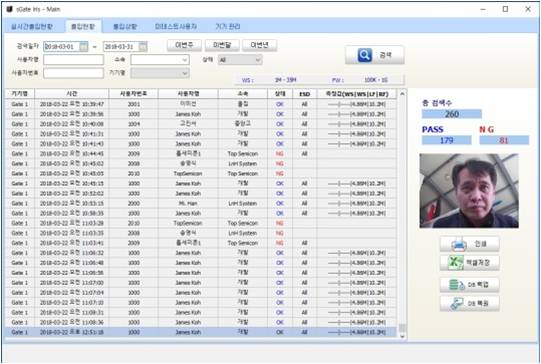Click the 상태 column header
This screenshot has width=541, height=364.
[x=280, y=94]
